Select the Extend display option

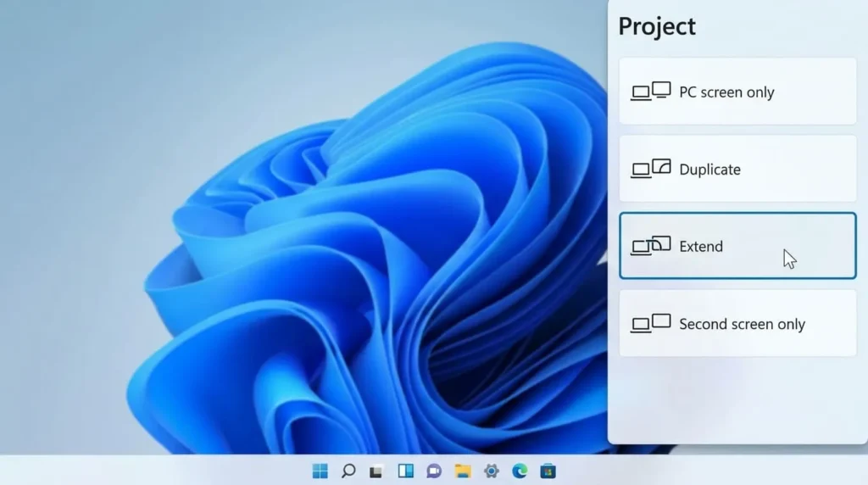[737, 246]
